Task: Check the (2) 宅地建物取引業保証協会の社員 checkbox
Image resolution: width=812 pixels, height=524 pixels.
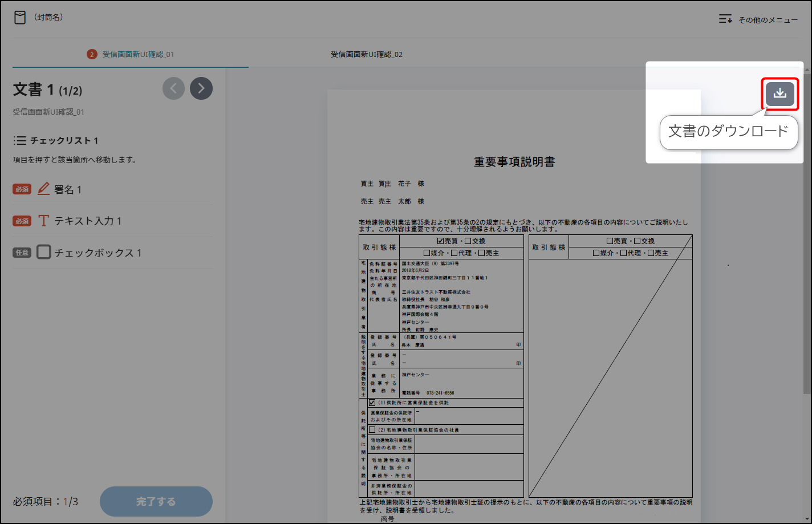Action: 372,430
